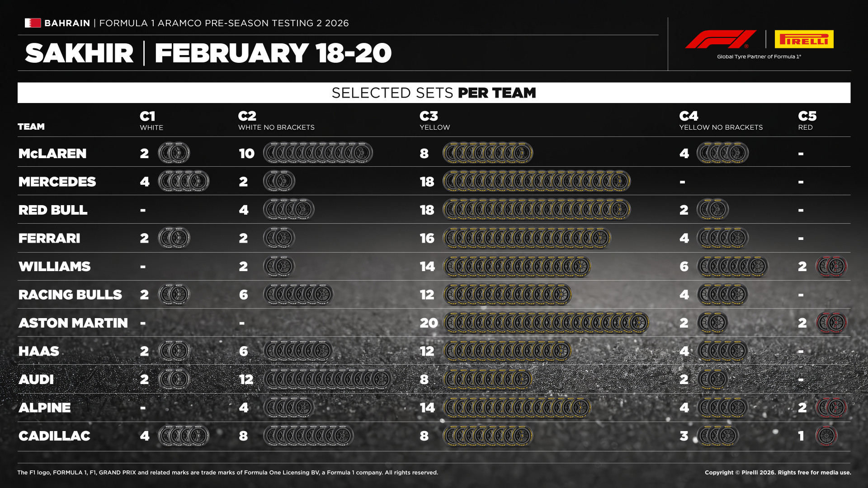Image resolution: width=868 pixels, height=488 pixels.
Task: Click Red Bull's C4 tyre icons
Action: pos(712,210)
